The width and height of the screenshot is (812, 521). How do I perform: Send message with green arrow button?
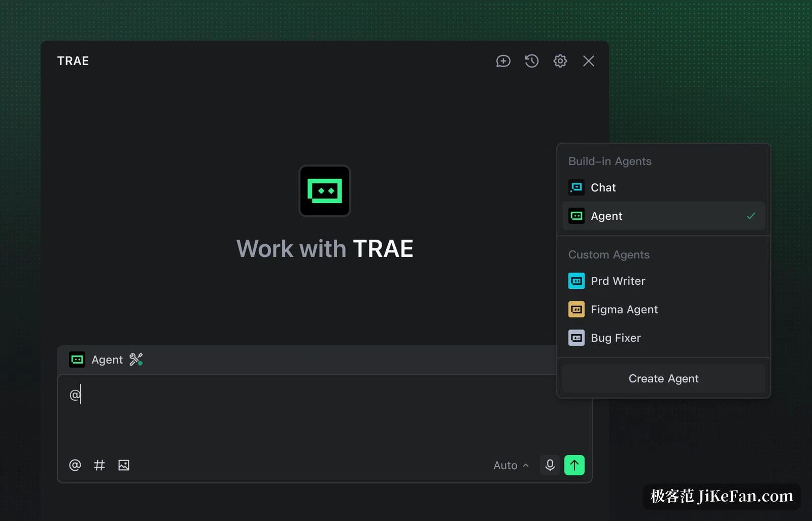click(574, 465)
